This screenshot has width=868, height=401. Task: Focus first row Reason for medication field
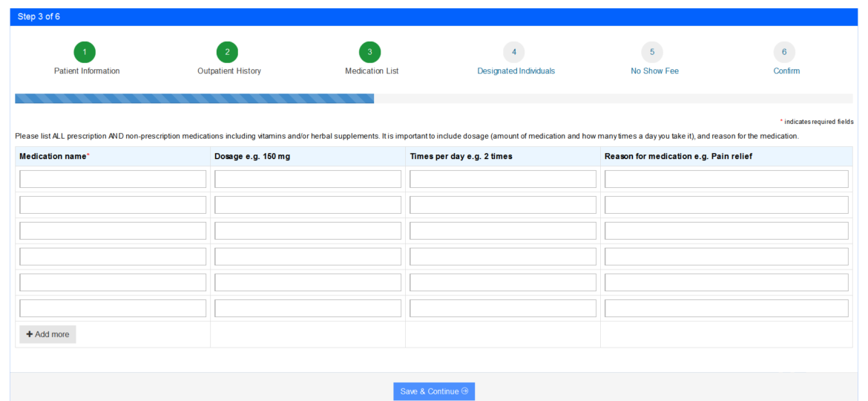726,179
